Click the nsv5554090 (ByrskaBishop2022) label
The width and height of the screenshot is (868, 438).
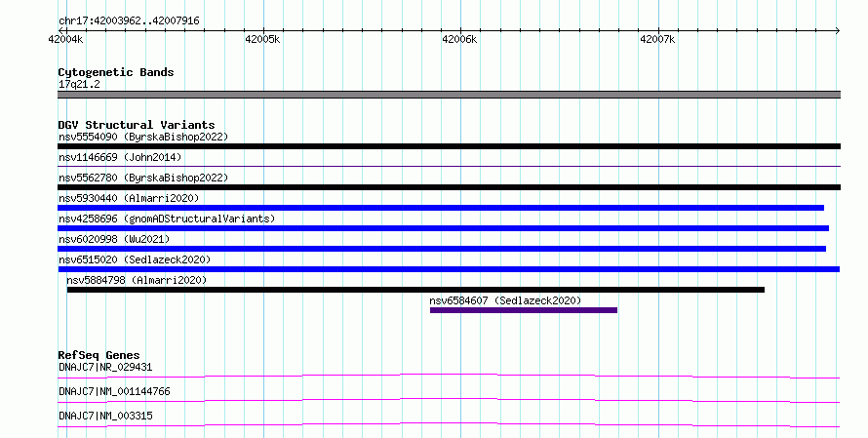click(x=143, y=137)
